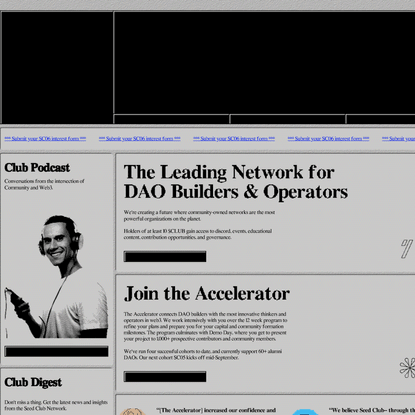Click the "Holders of at least 10 $CLUB" paragraph

pyautogui.click(x=198, y=234)
